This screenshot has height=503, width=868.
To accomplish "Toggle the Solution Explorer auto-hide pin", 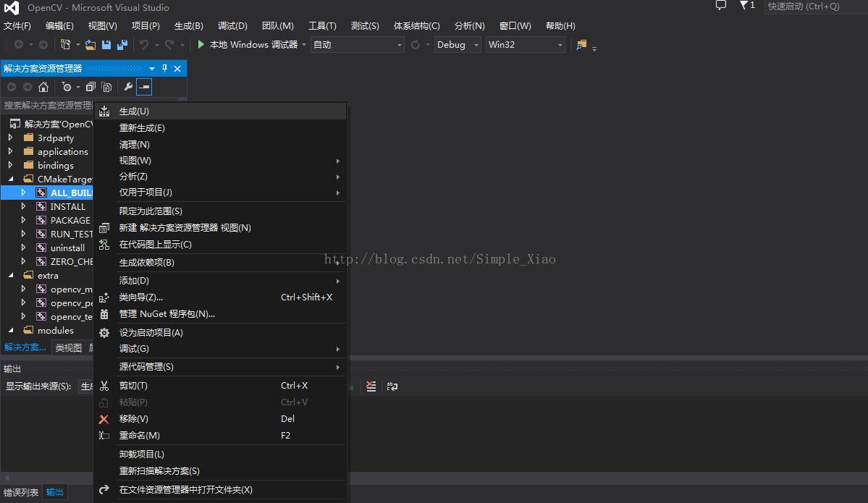I will 164,68.
